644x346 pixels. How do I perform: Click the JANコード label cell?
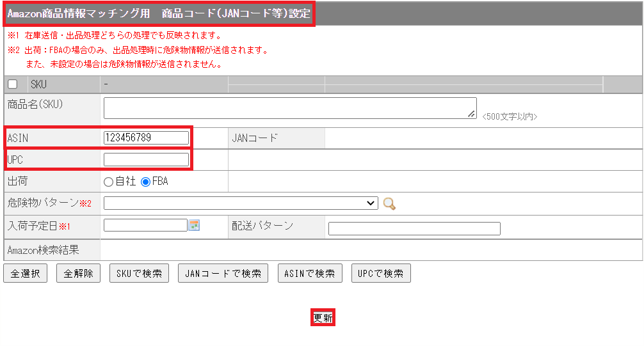(277, 138)
